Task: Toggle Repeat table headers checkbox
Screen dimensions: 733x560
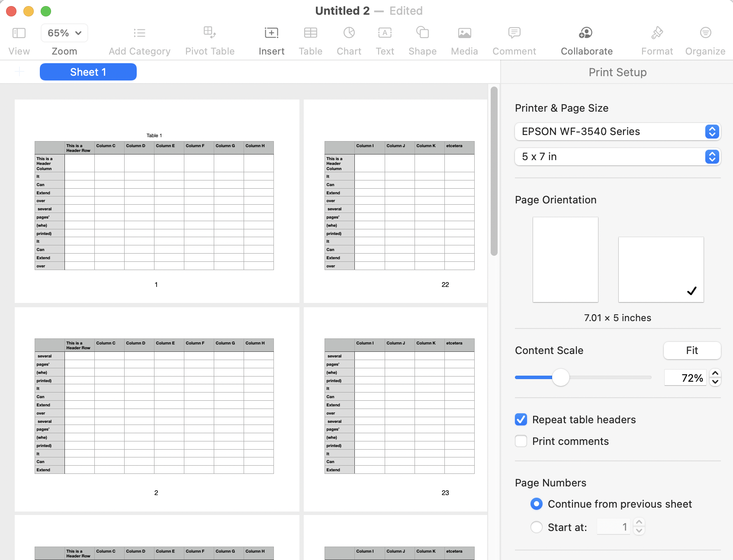Action: (x=521, y=419)
